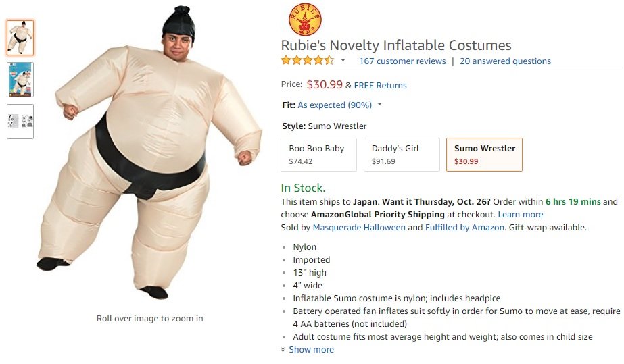
Task: Expand the Fit As expected dropdown
Action: 380,104
